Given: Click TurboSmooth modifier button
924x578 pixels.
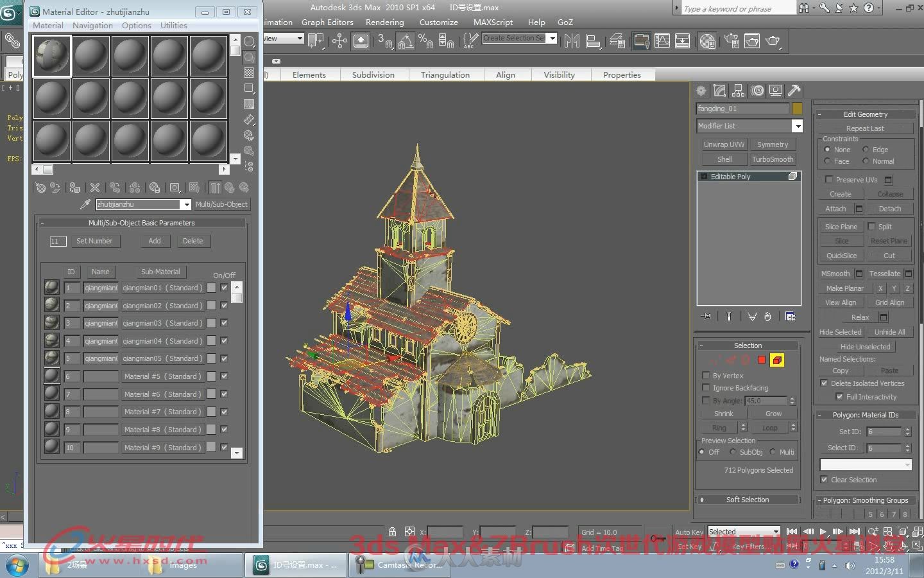Looking at the screenshot, I should (773, 159).
